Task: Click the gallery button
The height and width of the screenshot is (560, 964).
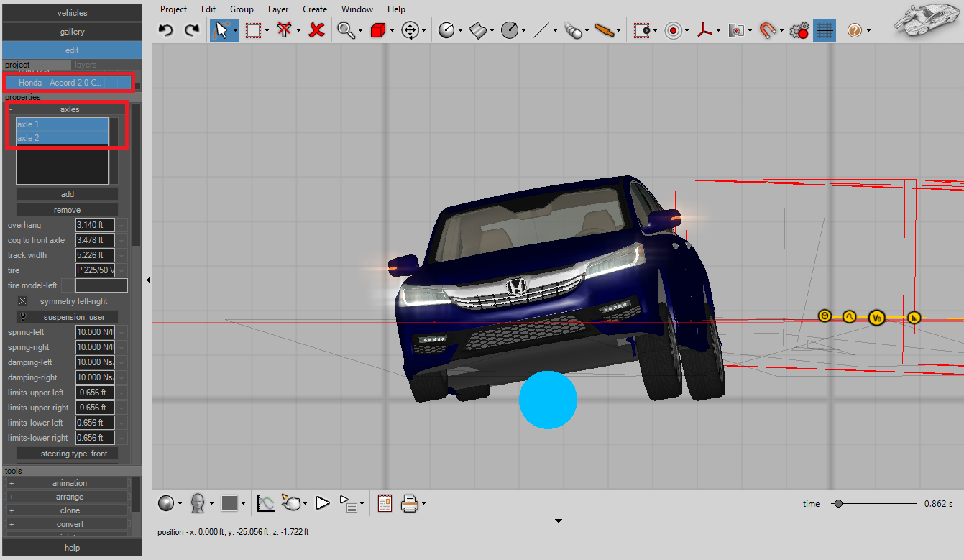Action: pyautogui.click(x=72, y=32)
